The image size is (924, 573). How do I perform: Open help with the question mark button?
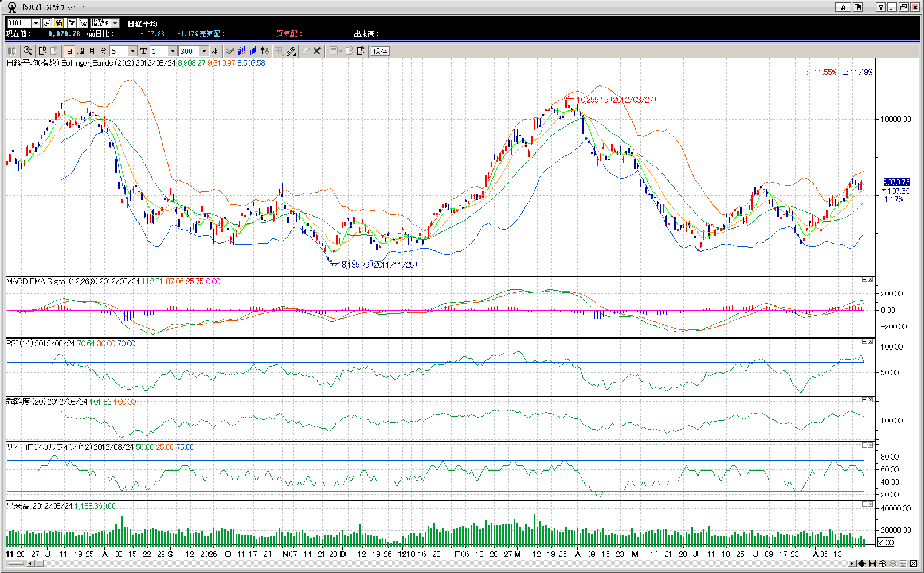880,7
